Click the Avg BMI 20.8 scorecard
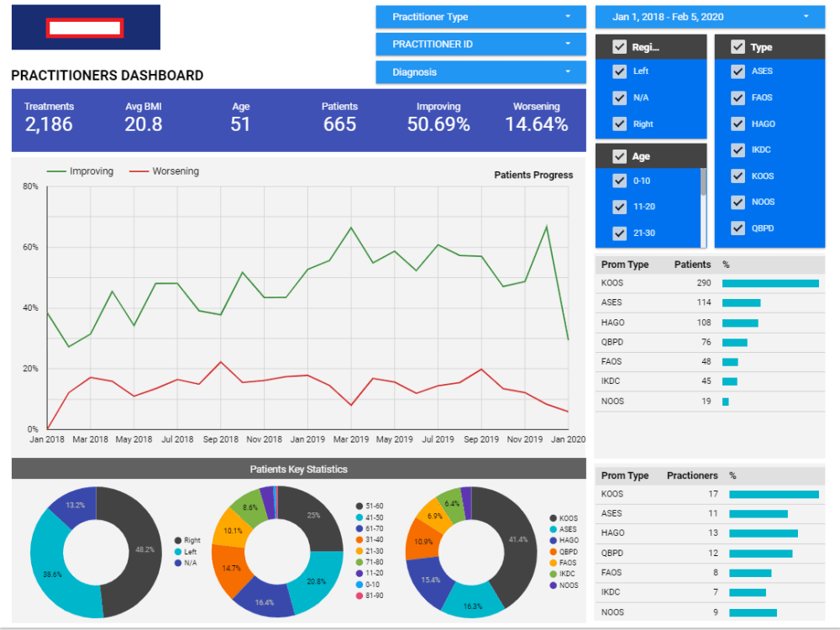The height and width of the screenshot is (630, 840). pyautogui.click(x=144, y=118)
